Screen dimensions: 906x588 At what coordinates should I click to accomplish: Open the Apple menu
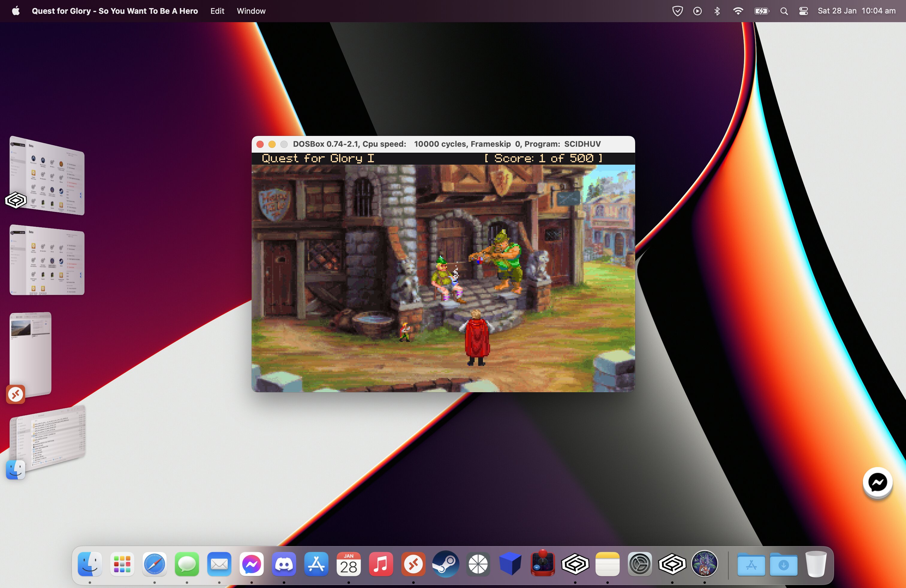(x=16, y=11)
